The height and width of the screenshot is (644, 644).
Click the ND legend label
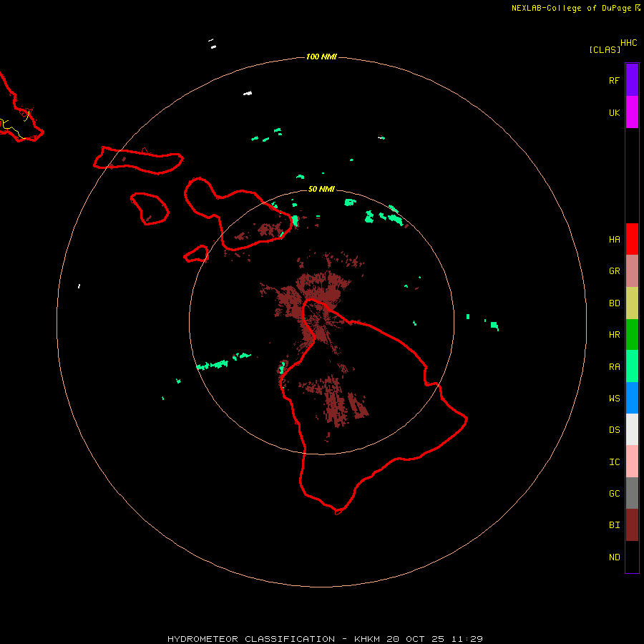click(614, 557)
